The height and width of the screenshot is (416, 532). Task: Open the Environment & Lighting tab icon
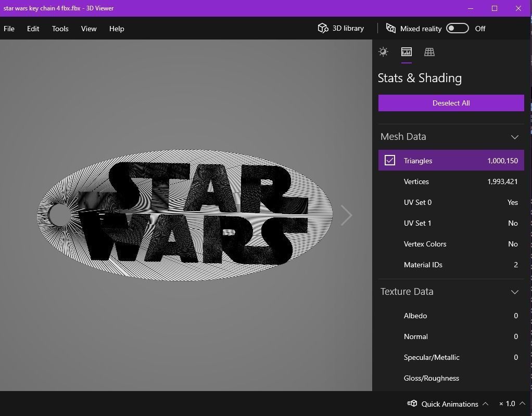click(x=384, y=52)
